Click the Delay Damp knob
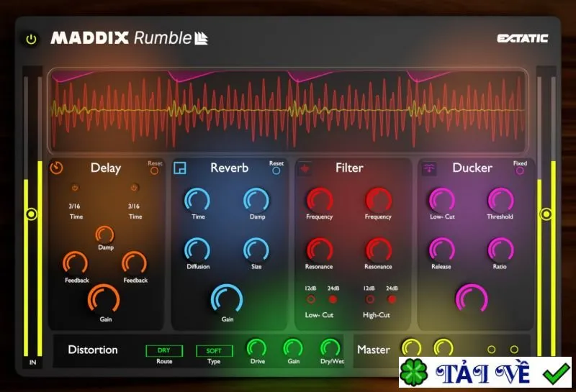 pos(104,235)
